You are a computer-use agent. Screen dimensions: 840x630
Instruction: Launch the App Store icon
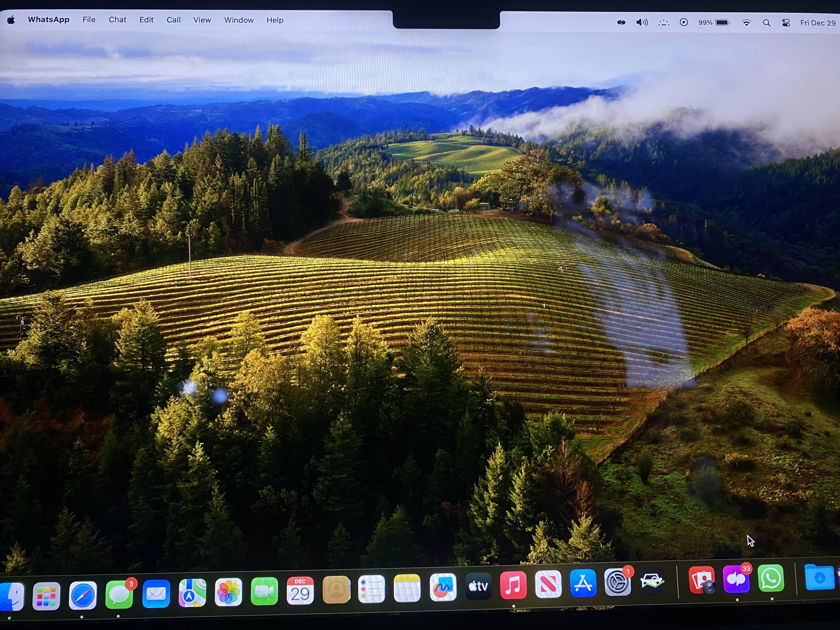pos(583,583)
